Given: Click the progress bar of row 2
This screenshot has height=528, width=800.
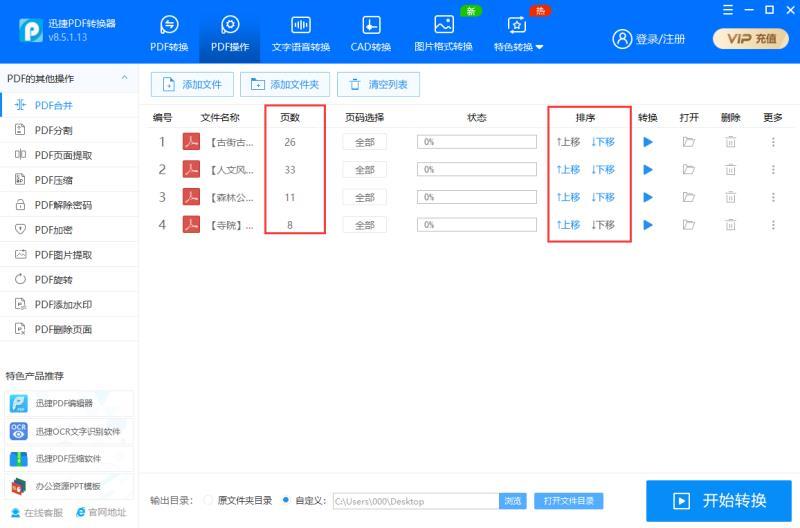Looking at the screenshot, I should (x=477, y=169).
